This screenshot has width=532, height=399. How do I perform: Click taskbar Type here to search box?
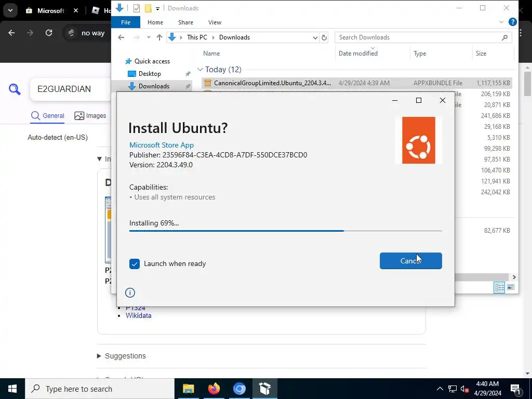(x=100, y=389)
